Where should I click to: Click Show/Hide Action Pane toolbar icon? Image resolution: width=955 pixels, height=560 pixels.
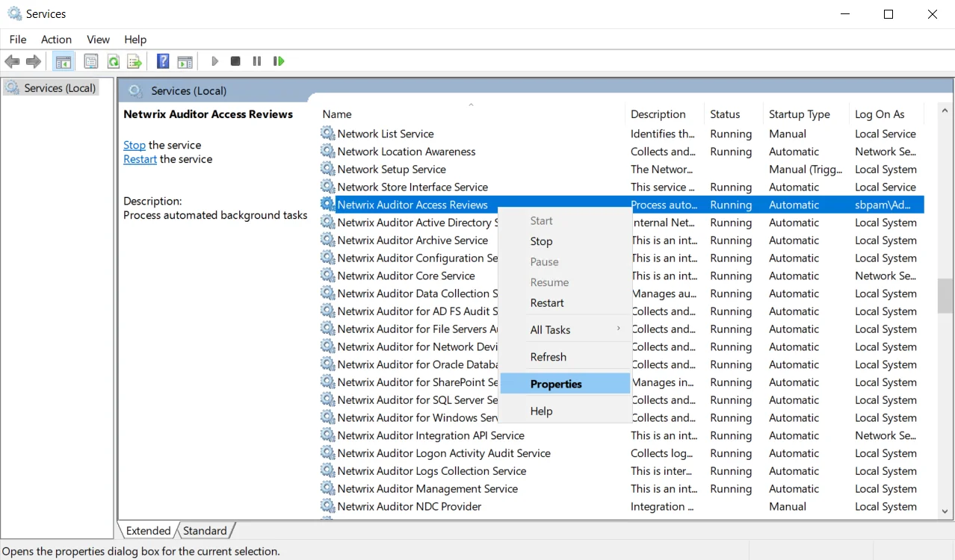185,61
